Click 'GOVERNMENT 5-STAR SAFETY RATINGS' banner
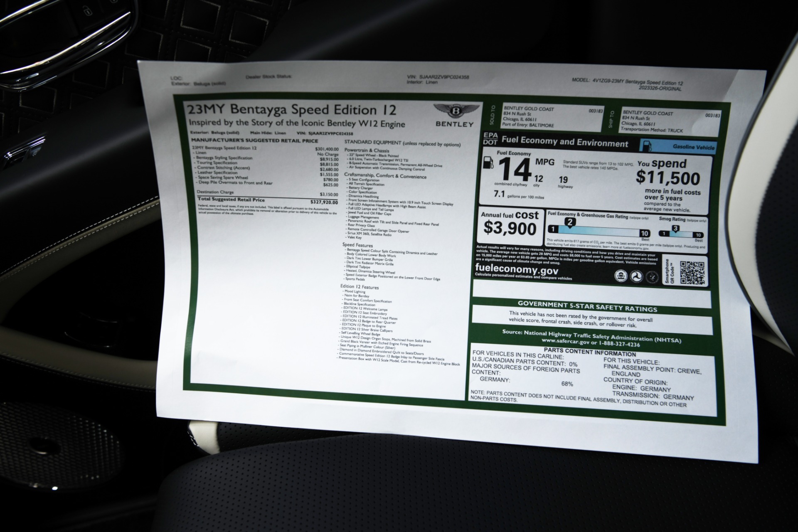798x532 pixels. (587, 306)
